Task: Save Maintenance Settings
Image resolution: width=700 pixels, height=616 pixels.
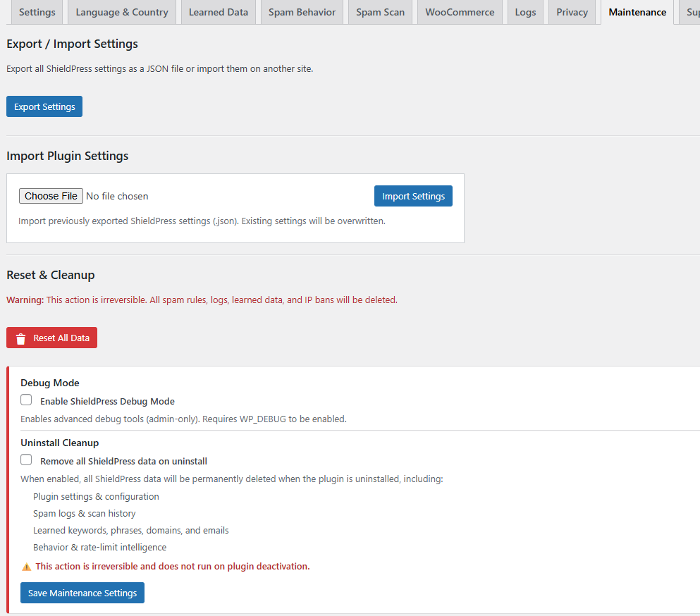Action: coord(82,593)
